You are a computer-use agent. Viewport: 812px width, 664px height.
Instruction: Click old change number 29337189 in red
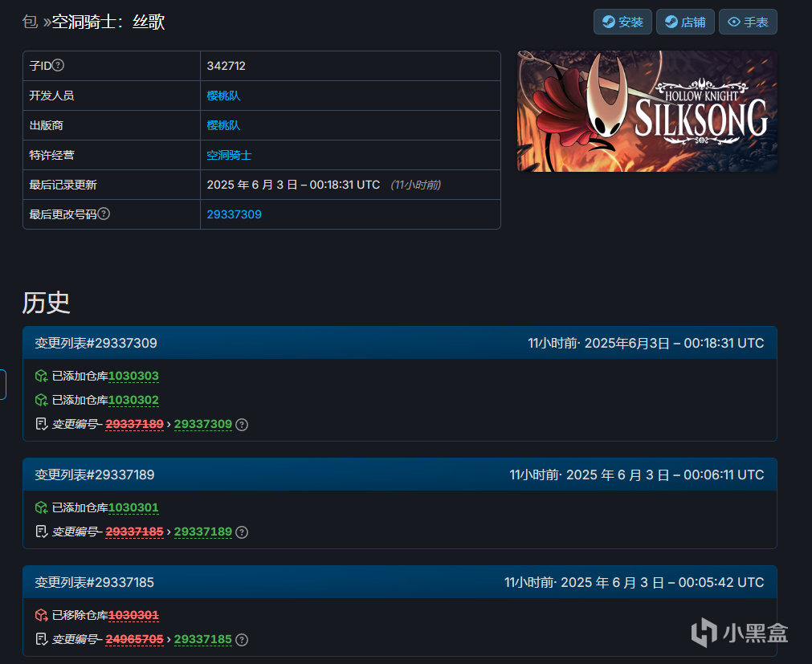135,425
